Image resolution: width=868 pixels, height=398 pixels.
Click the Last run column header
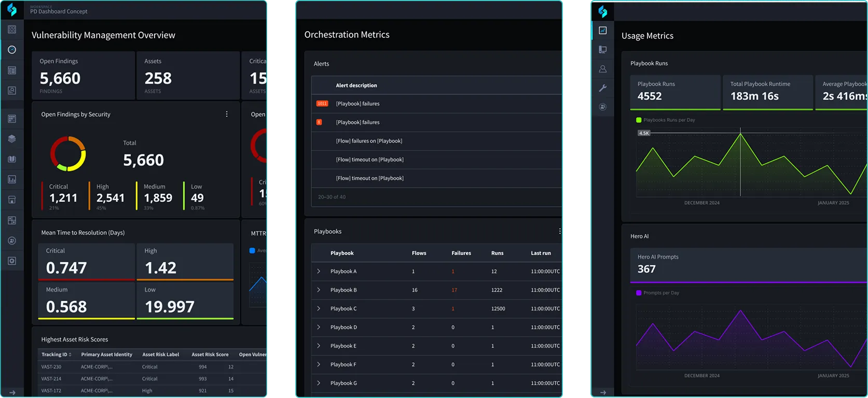[541, 253]
